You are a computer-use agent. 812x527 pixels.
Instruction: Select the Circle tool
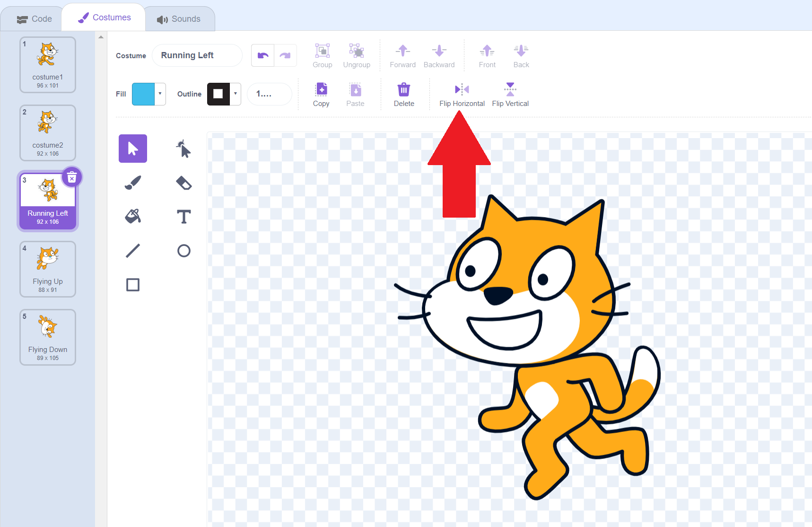click(x=183, y=251)
